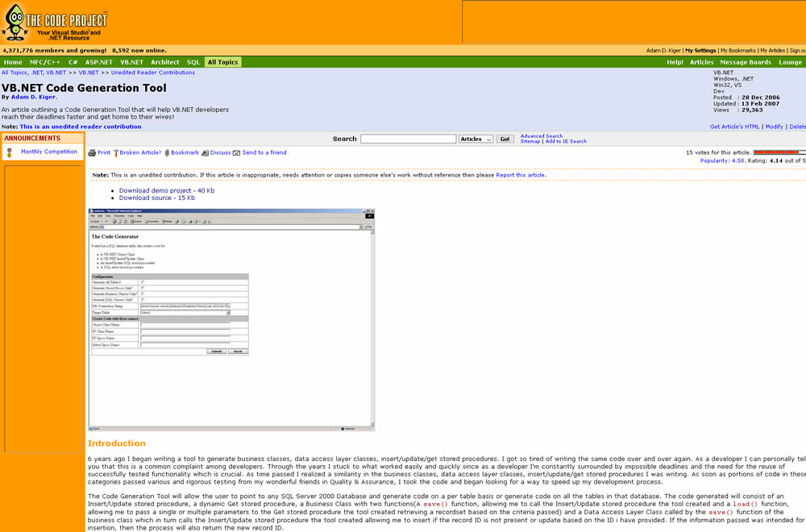Click the Print link

tap(104, 152)
